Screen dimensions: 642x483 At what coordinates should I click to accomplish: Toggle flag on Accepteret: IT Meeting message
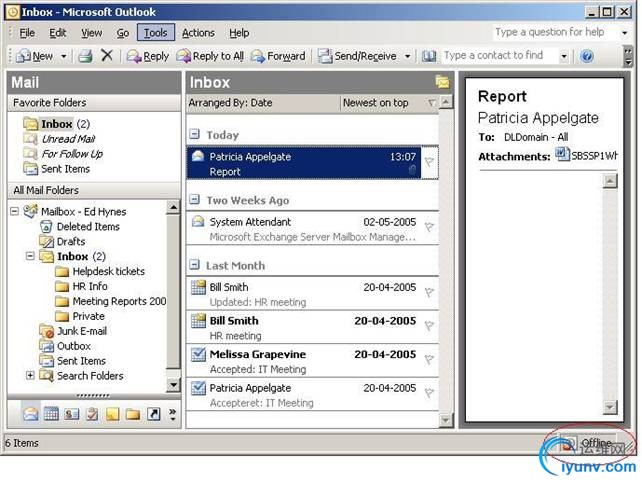429,393
